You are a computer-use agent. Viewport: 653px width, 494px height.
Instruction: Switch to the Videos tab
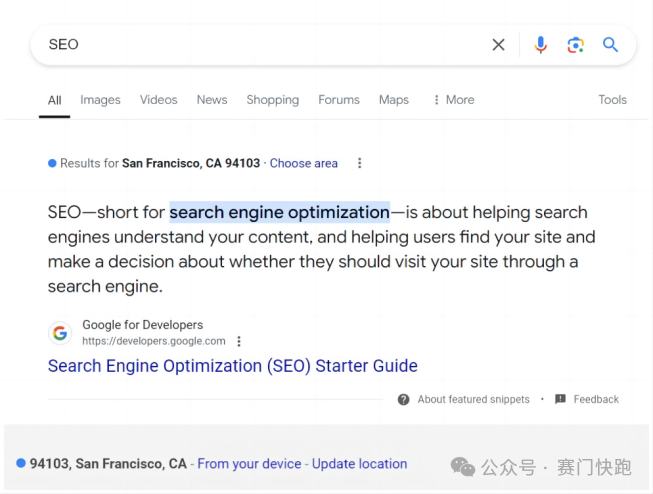[x=158, y=100]
